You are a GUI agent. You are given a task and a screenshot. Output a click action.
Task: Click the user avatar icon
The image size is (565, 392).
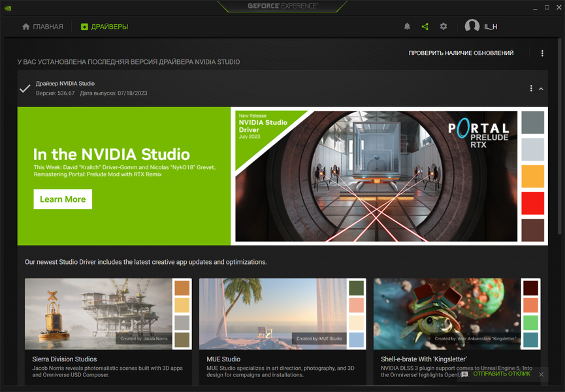click(x=472, y=26)
